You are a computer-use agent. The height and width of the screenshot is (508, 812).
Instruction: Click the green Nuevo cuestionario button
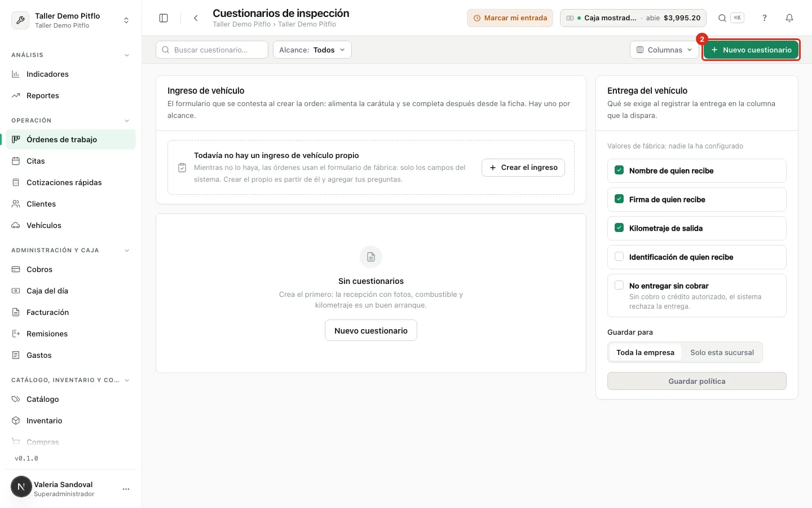[x=751, y=50]
